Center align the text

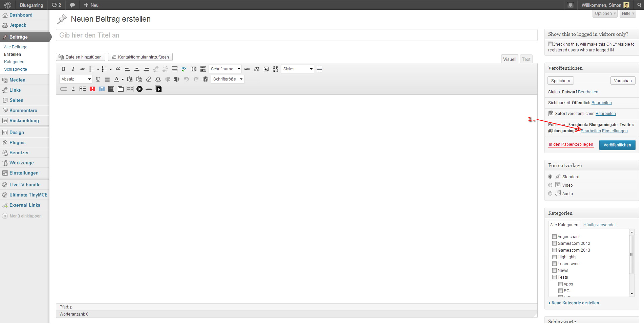[x=137, y=69]
